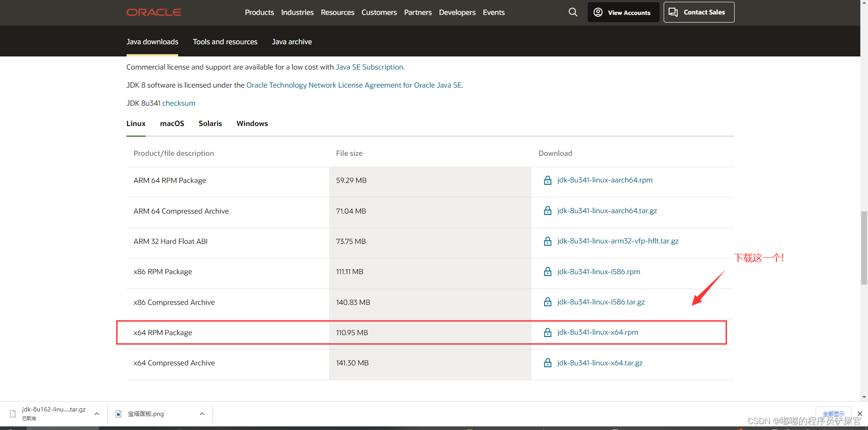Click lock icon beside jdk-8u341-linux-aarch64.rpm
Image resolution: width=868 pixels, height=430 pixels.
tap(547, 180)
